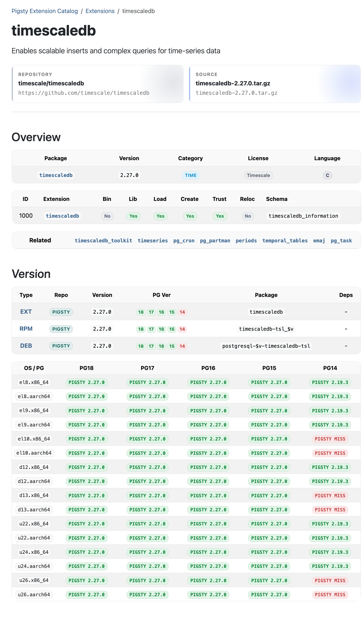This screenshot has height=617, width=364.
Task: Click PG17 badge for u24.x86_64
Action: (147, 552)
